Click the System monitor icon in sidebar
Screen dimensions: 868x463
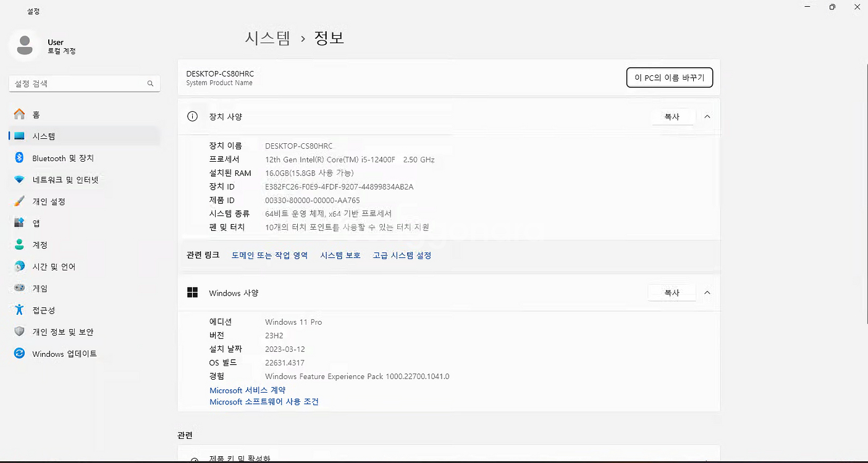point(20,136)
